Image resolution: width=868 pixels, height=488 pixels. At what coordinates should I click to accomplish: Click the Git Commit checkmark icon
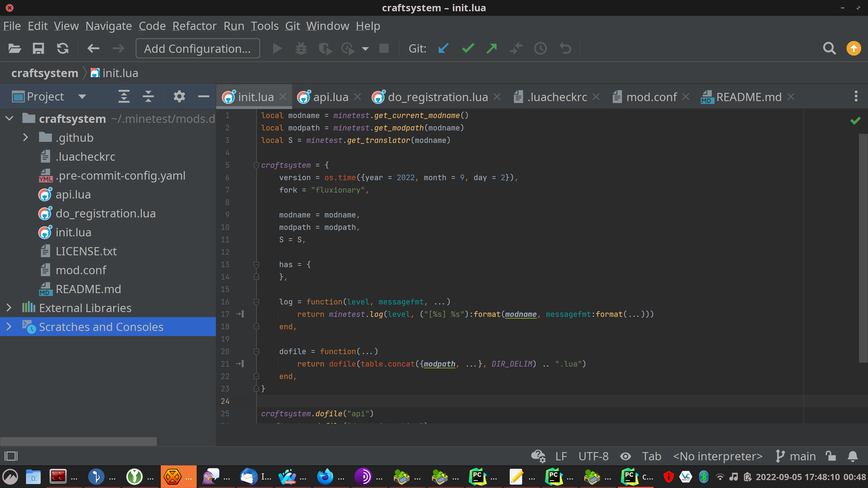pyautogui.click(x=468, y=49)
